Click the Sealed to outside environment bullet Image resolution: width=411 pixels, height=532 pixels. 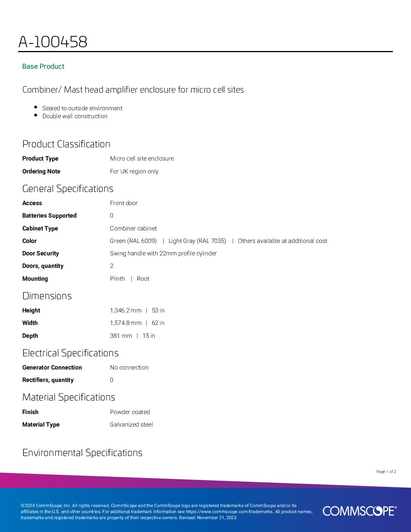[82, 108]
